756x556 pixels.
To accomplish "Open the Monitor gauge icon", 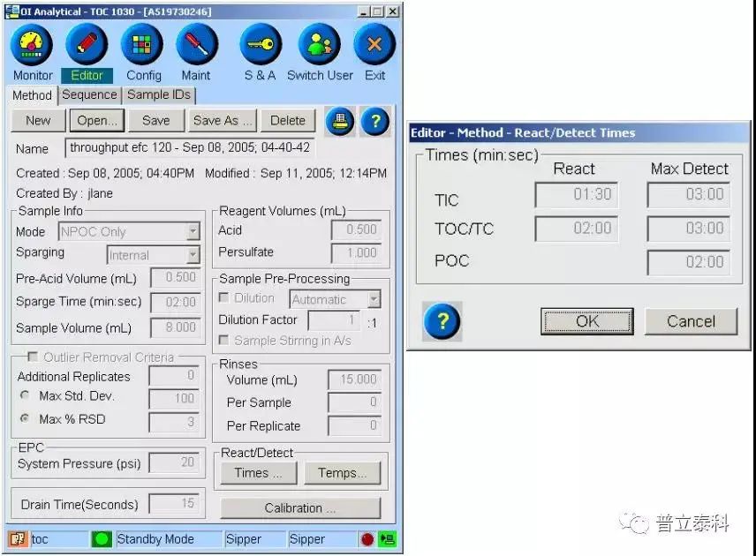I will (x=32, y=45).
